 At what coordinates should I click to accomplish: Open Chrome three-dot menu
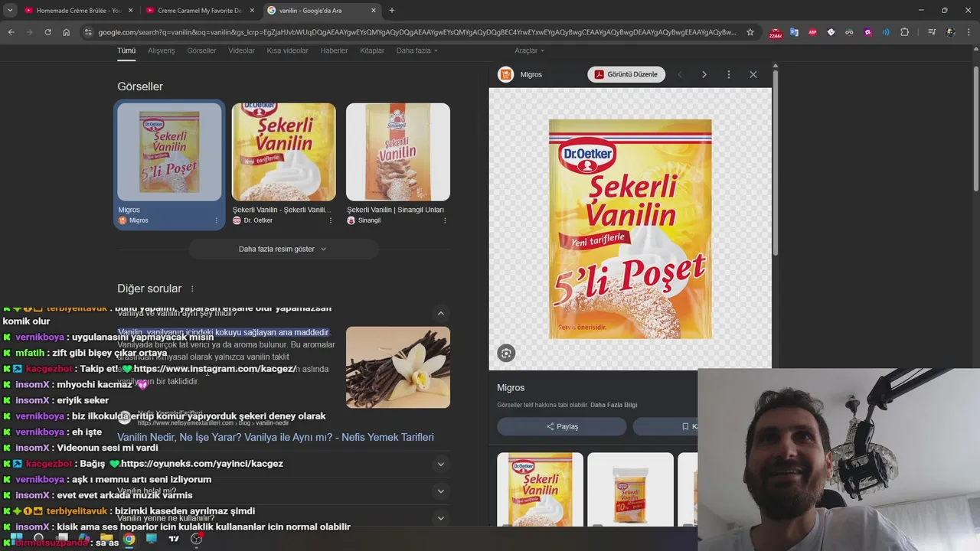tap(969, 32)
